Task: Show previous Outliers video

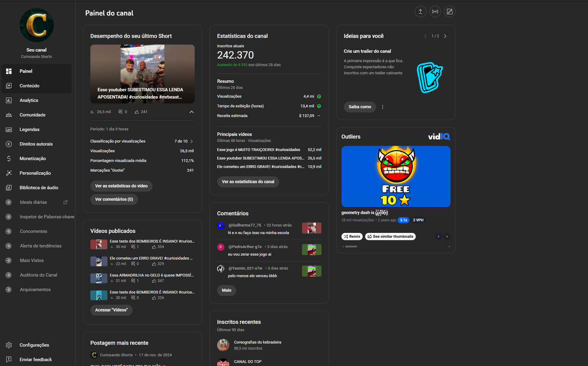Action: 438,237
